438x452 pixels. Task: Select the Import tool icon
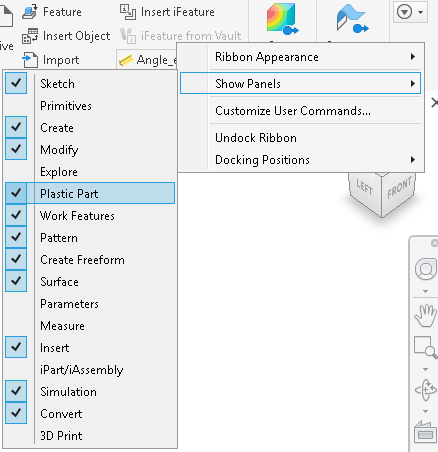[30, 60]
